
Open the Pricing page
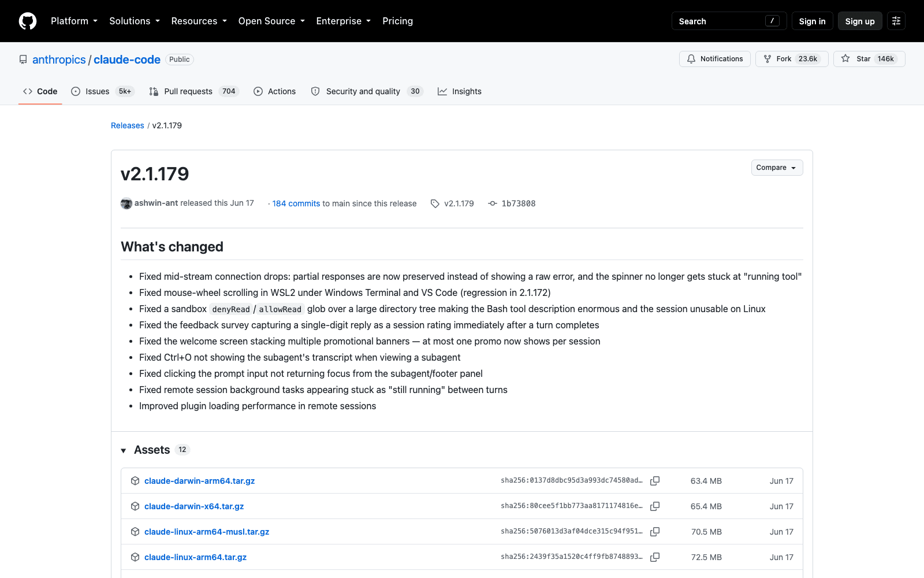(397, 21)
